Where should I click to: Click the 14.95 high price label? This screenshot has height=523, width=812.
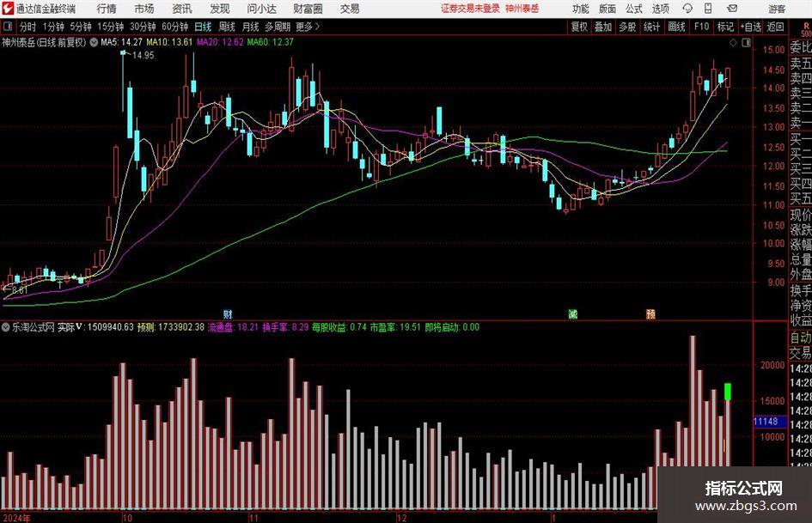143,56
